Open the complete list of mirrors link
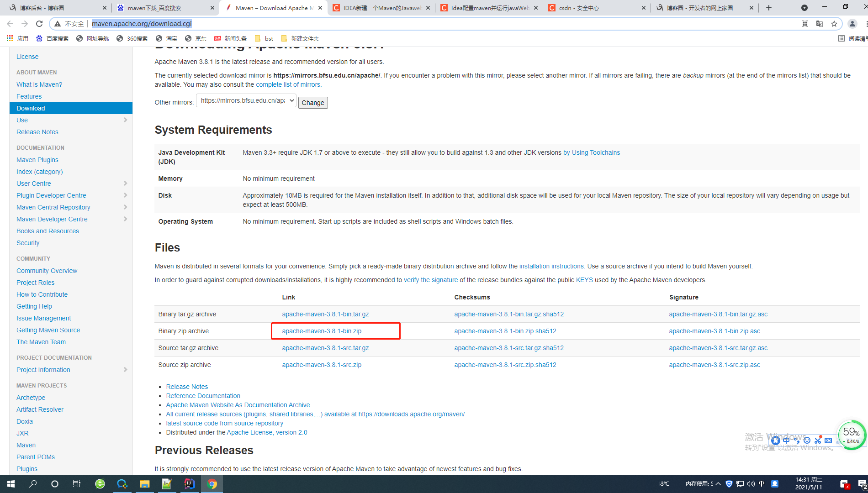 (289, 84)
